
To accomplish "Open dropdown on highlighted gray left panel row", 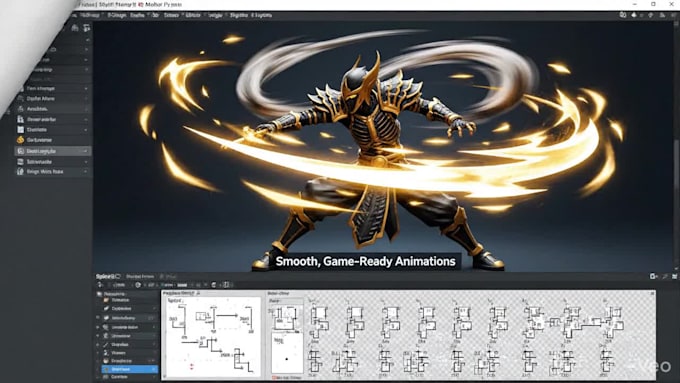I will pos(85,151).
